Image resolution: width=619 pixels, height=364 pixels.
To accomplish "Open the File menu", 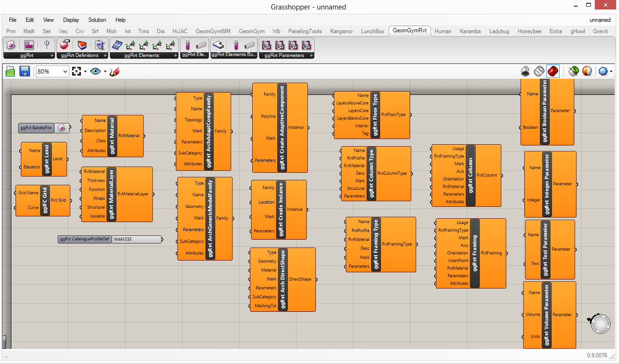I will point(13,20).
